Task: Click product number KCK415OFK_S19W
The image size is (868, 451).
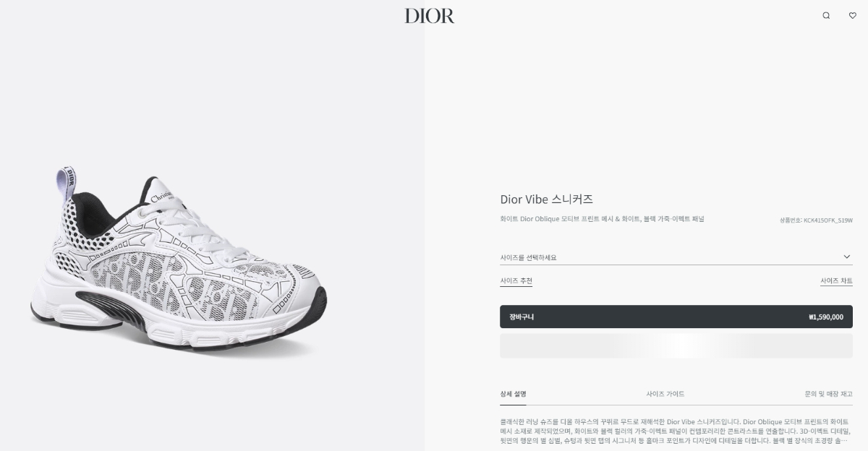Action: pyautogui.click(x=828, y=220)
